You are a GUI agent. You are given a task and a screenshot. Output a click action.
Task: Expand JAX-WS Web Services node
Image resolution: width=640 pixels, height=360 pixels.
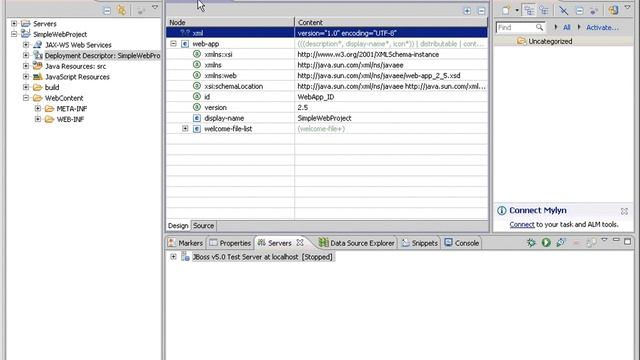(26, 45)
